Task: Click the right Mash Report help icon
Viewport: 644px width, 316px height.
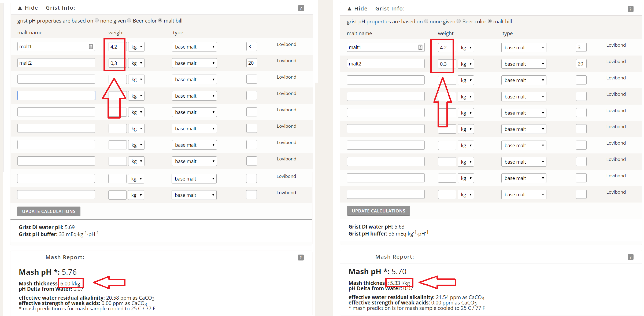Action: (x=630, y=257)
